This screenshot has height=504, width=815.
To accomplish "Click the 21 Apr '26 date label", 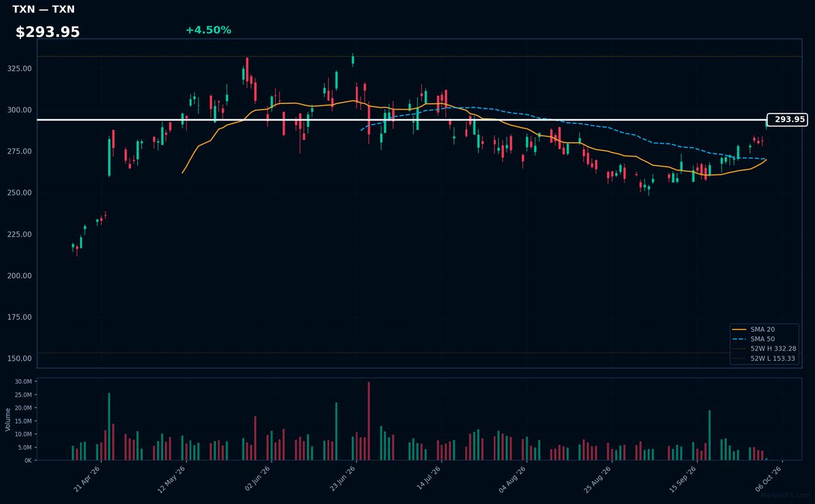I will pos(87,478).
